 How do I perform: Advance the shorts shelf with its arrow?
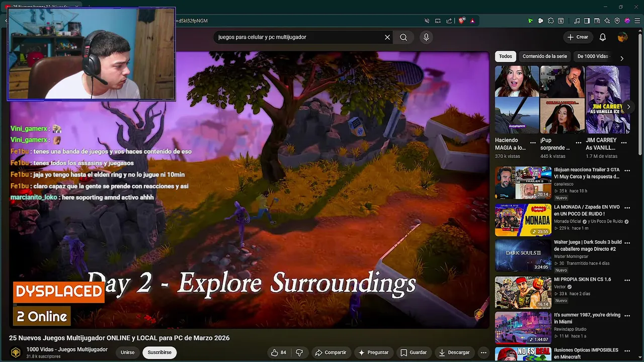click(x=628, y=107)
